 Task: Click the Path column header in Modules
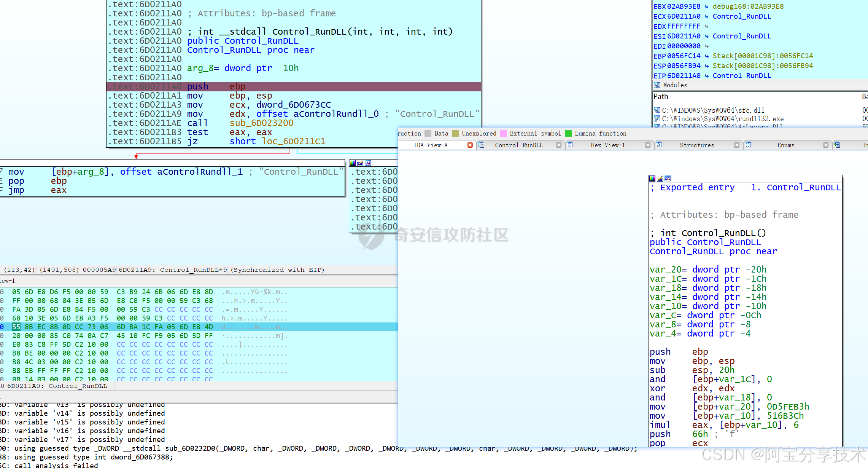click(x=661, y=97)
